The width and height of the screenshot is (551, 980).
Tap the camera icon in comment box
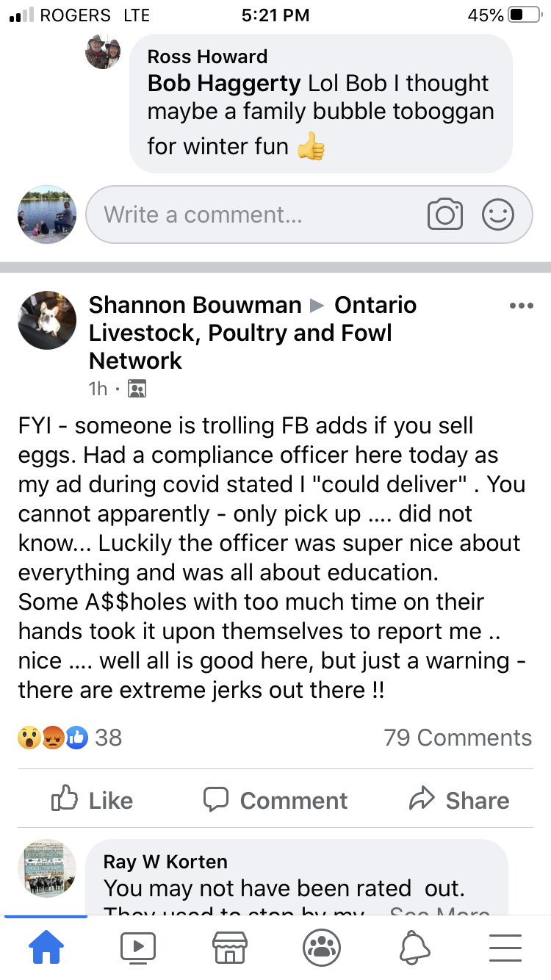click(444, 215)
